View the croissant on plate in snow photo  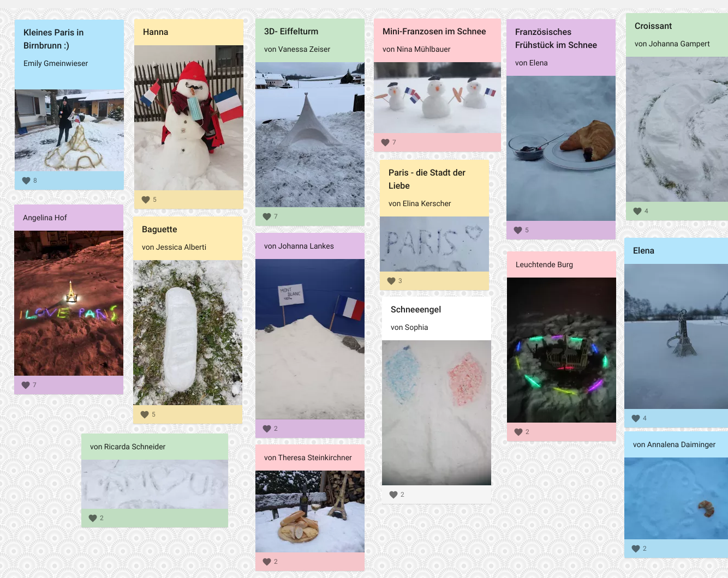tap(561, 148)
